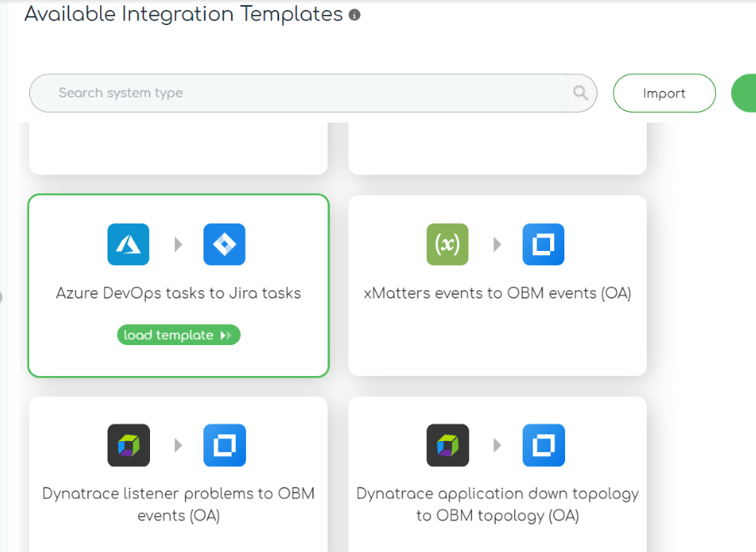Click the OBM icon in xMatters card
The image size is (756, 552).
543,244
